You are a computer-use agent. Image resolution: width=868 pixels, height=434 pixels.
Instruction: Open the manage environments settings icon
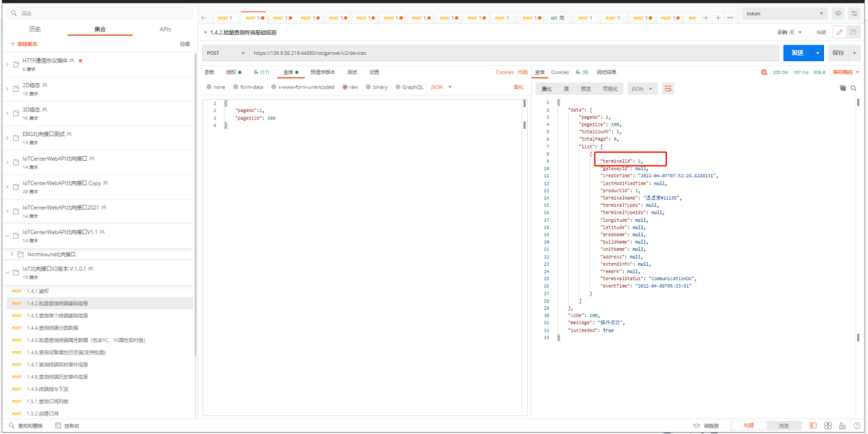(x=854, y=14)
